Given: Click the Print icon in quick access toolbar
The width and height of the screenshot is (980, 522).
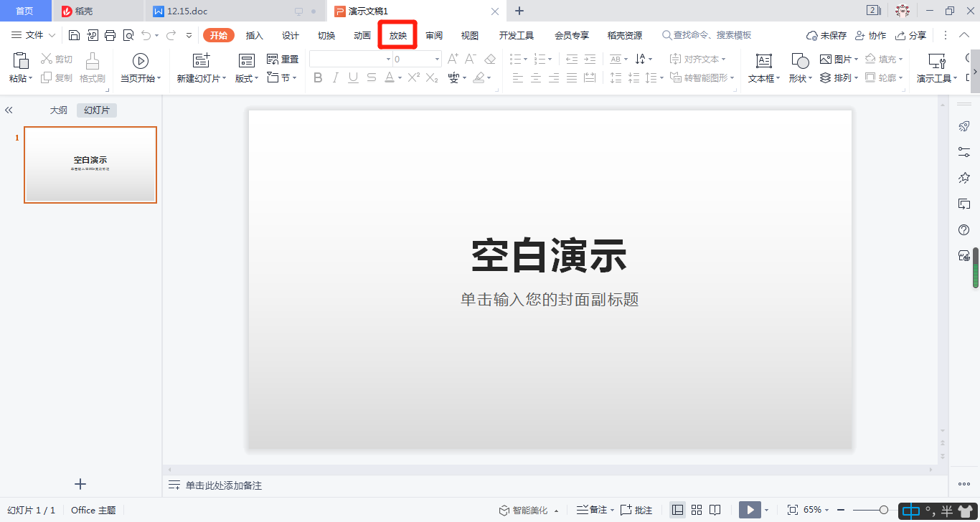Looking at the screenshot, I should tap(110, 35).
